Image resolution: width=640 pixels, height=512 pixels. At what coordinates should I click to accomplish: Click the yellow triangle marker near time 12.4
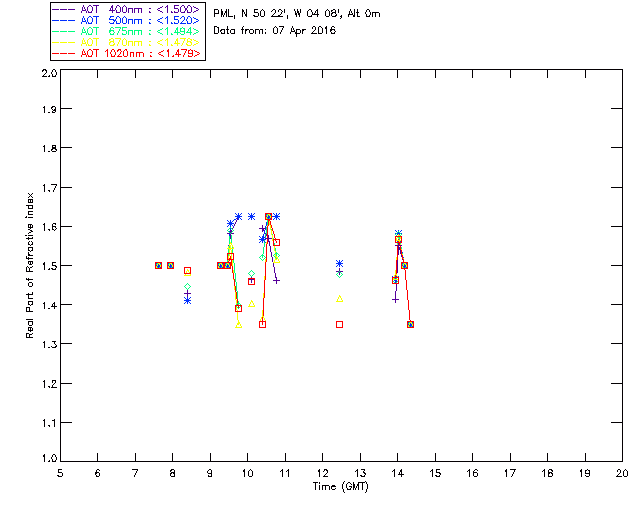click(340, 299)
